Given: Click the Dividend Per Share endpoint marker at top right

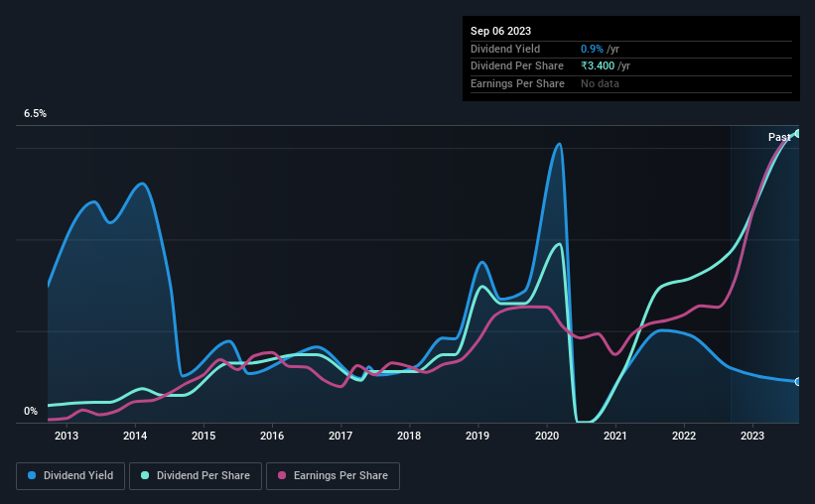Looking at the screenshot, I should pyautogui.click(x=798, y=134).
